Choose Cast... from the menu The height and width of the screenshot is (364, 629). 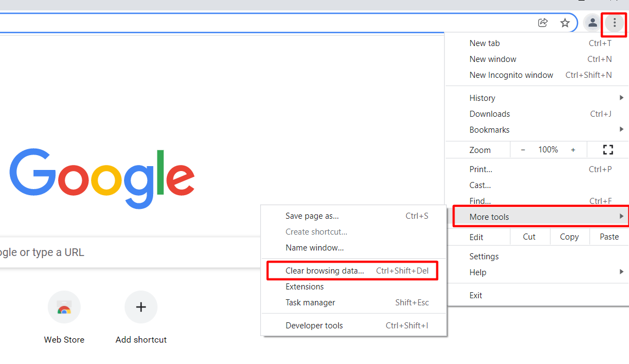point(537,185)
